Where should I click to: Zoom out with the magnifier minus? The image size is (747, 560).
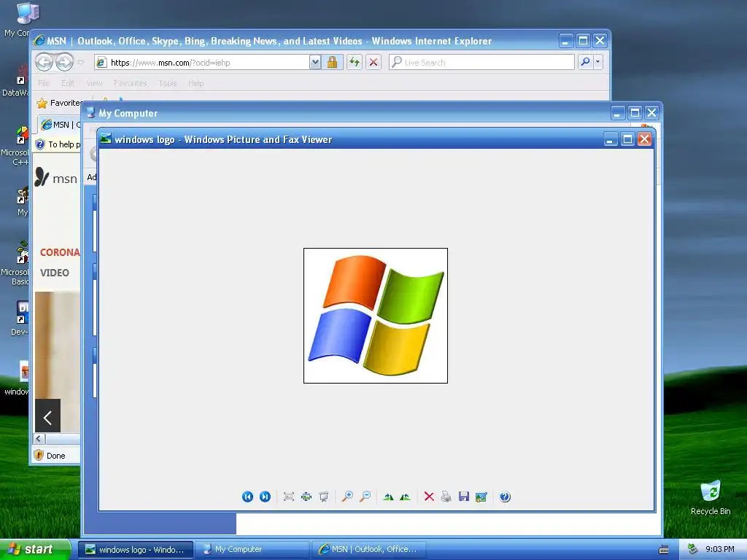(365, 497)
